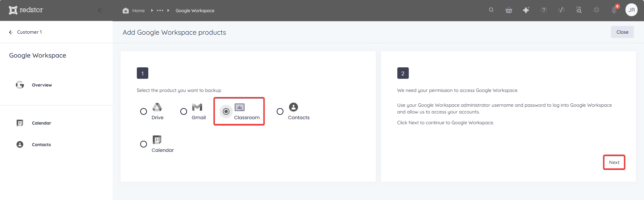Screen dimensions: 644x200
Task: Open the settings gear icon
Action: point(596,10)
